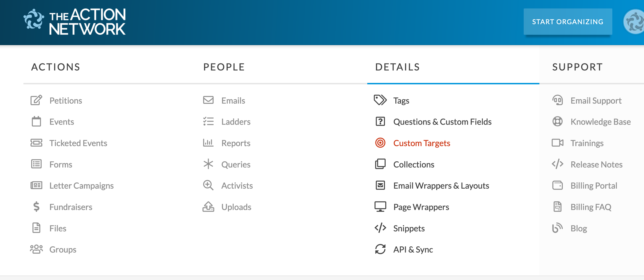Click the Ticketed Events ticket icon

(36, 143)
